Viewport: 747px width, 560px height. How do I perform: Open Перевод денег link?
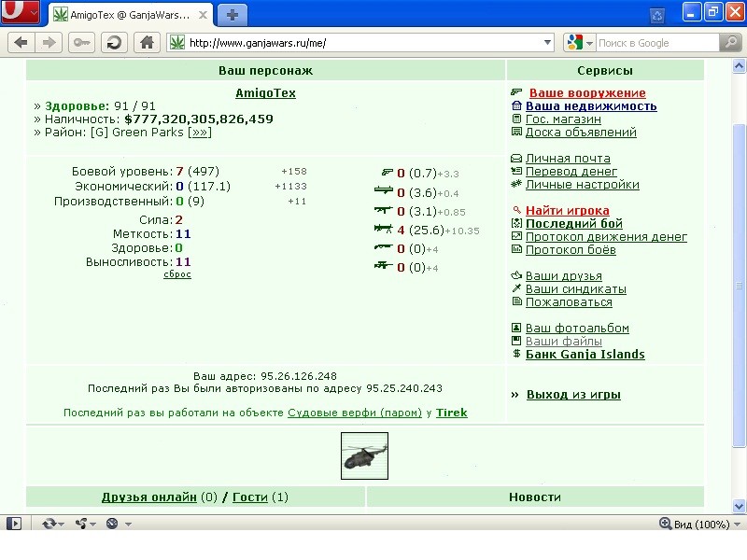[x=571, y=171]
